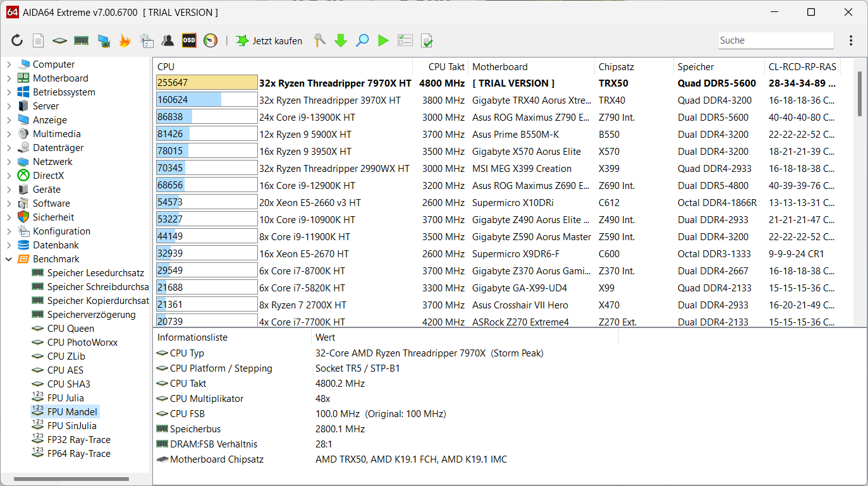This screenshot has width=868, height=486.
Task: Expand the Computer tree node
Action: [x=9, y=64]
